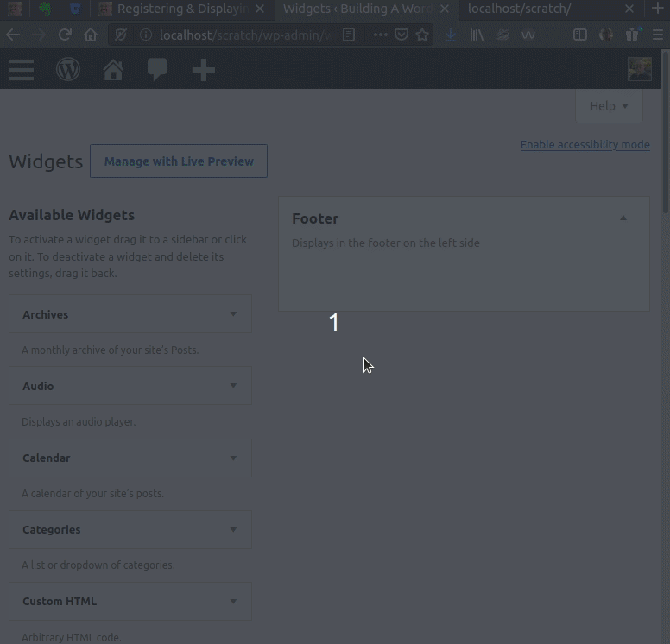The height and width of the screenshot is (644, 670).
Task: Expand the Archives widget arrow
Action: coord(233,314)
